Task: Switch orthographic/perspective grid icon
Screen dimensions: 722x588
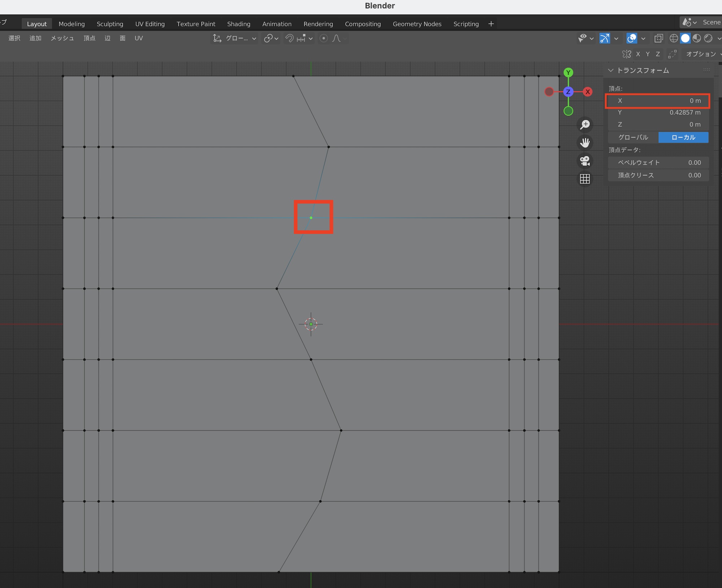Action: (585, 179)
